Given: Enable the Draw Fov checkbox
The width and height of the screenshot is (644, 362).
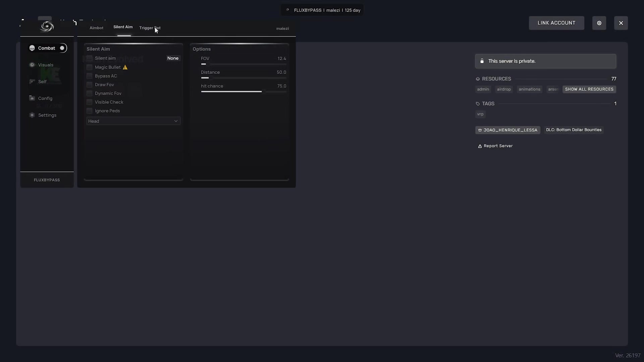Looking at the screenshot, I should click(x=90, y=85).
